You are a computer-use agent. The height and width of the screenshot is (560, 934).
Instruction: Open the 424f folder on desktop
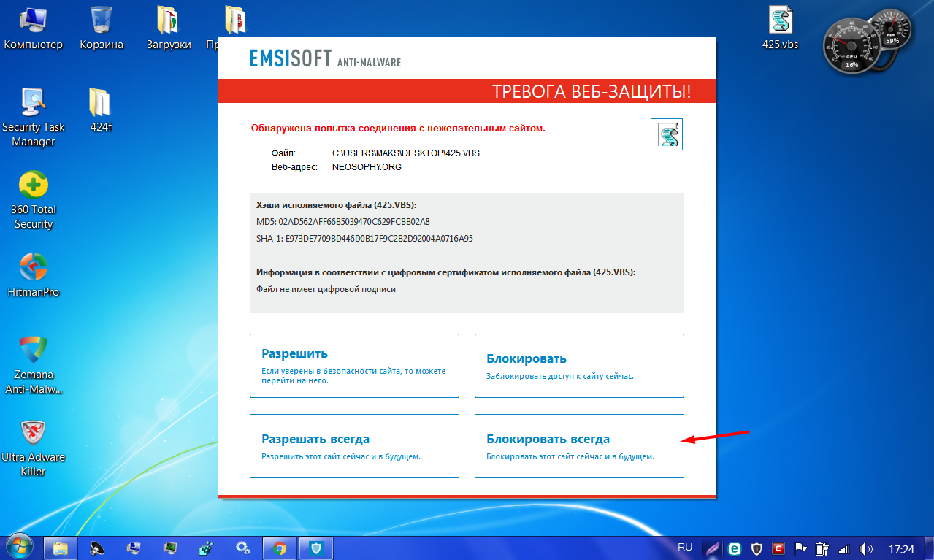pyautogui.click(x=100, y=111)
